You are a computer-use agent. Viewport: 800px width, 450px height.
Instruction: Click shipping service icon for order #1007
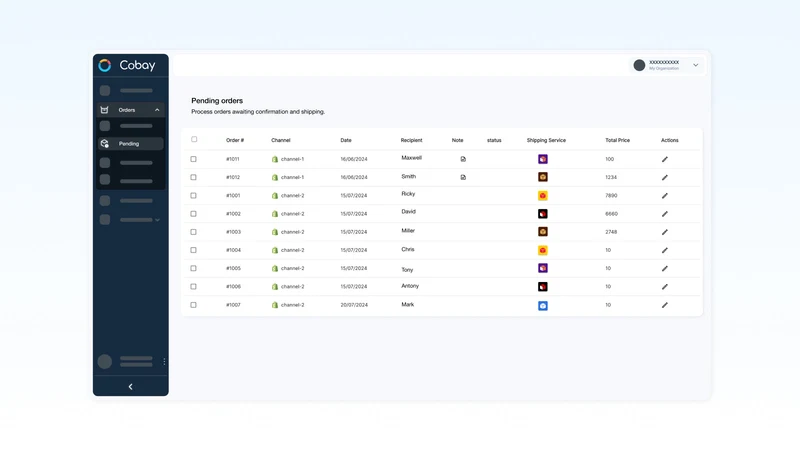pos(543,306)
